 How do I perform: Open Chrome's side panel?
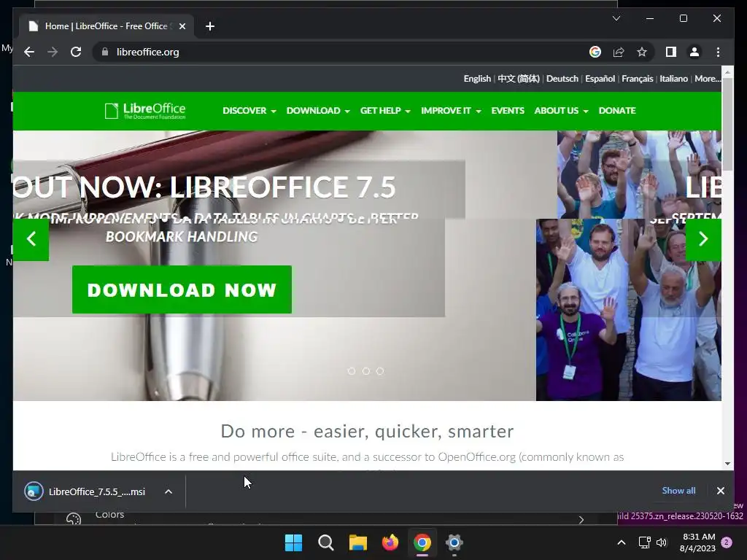click(671, 52)
